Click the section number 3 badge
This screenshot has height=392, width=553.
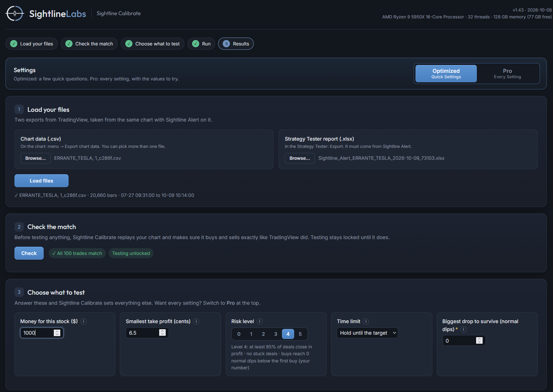[19, 292]
